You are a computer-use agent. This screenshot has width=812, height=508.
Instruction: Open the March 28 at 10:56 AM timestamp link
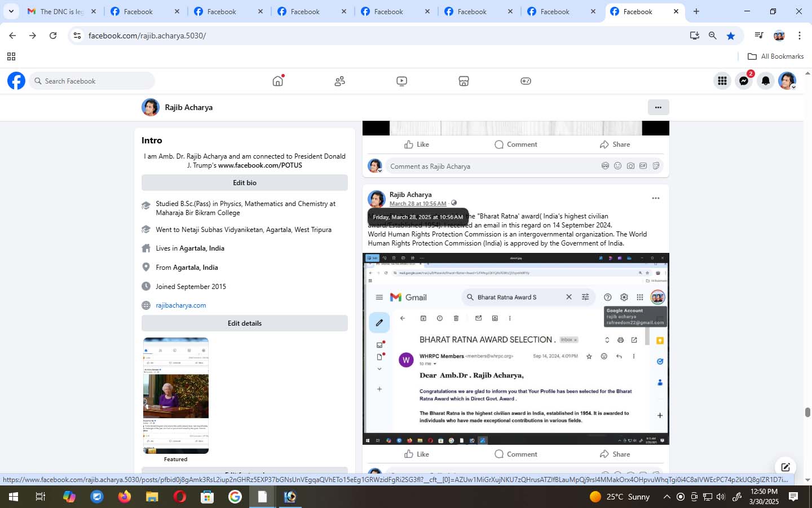click(418, 204)
